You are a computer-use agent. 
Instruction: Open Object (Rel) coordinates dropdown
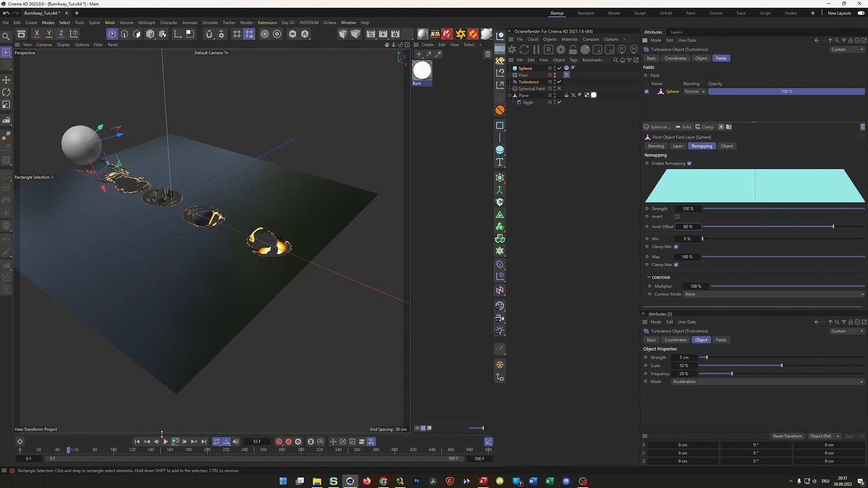point(824,436)
